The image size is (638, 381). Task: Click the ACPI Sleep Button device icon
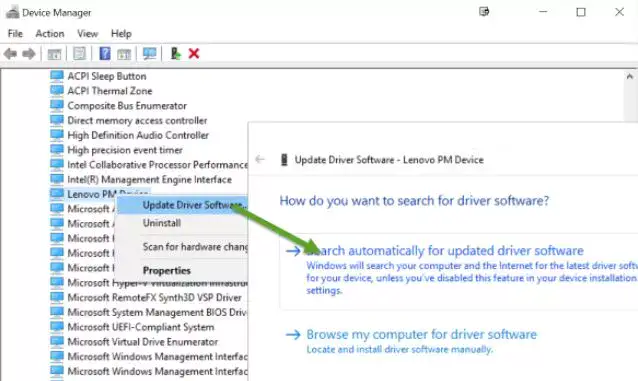(x=57, y=76)
